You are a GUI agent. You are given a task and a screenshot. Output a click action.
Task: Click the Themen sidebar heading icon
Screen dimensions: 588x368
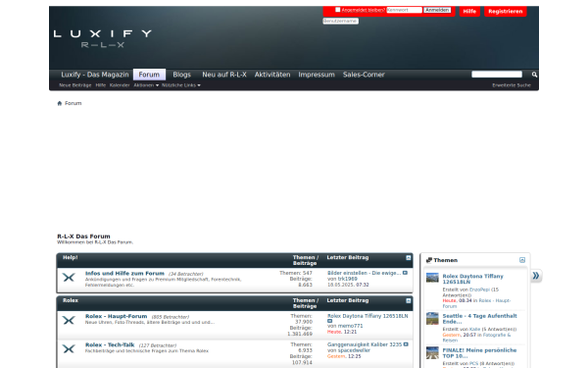click(429, 260)
